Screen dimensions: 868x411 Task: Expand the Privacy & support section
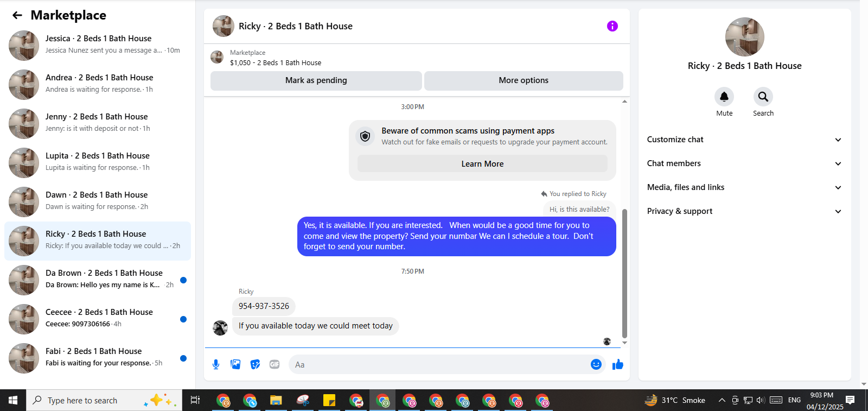tap(744, 211)
